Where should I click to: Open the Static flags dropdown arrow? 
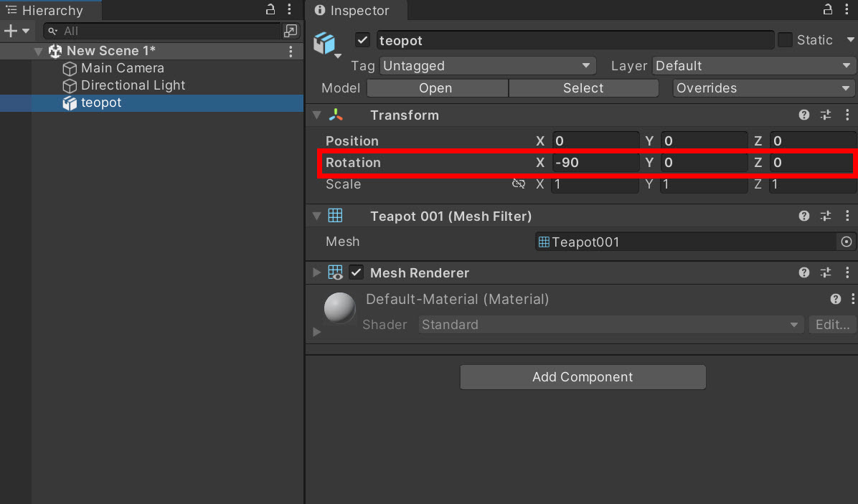pos(850,40)
